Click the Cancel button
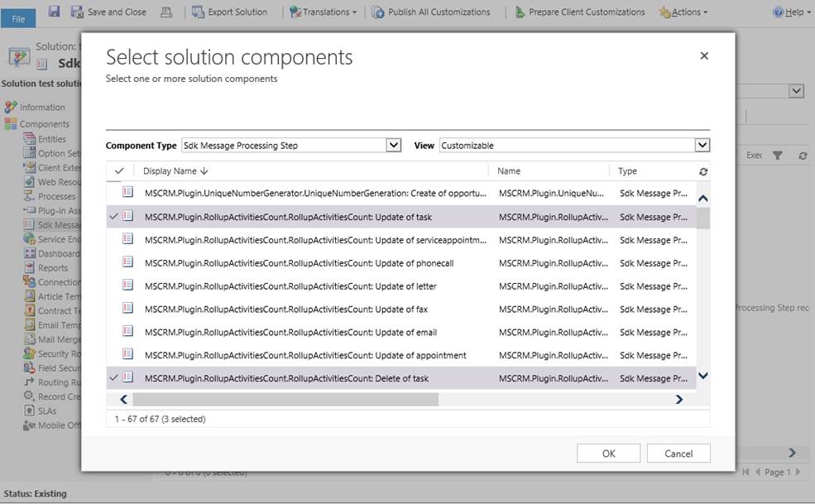The height and width of the screenshot is (504, 815). tap(678, 453)
